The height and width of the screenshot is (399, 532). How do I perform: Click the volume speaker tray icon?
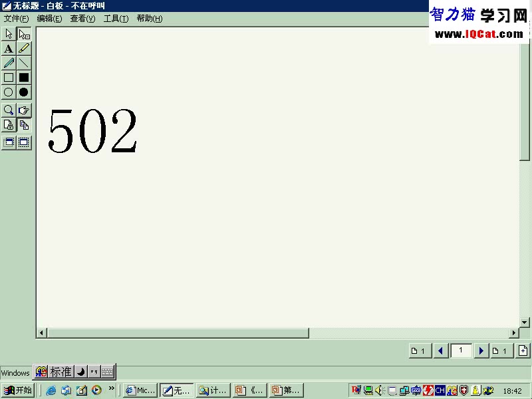[x=380, y=390]
